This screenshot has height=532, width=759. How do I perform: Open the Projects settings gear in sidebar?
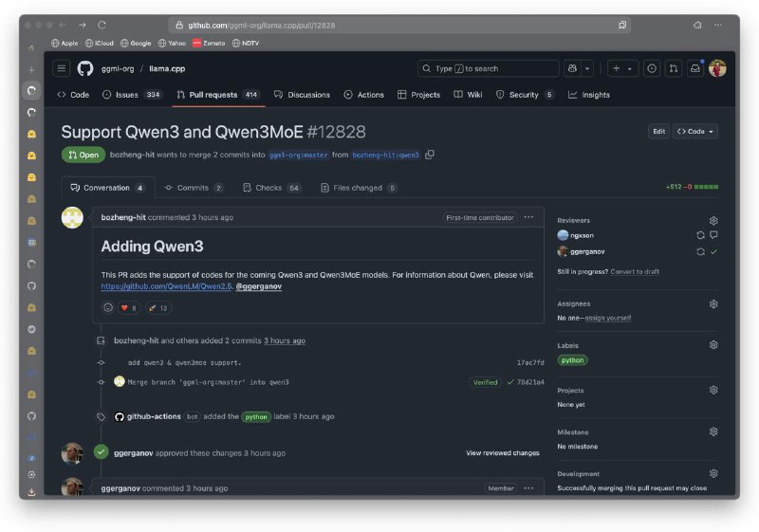pyautogui.click(x=713, y=390)
